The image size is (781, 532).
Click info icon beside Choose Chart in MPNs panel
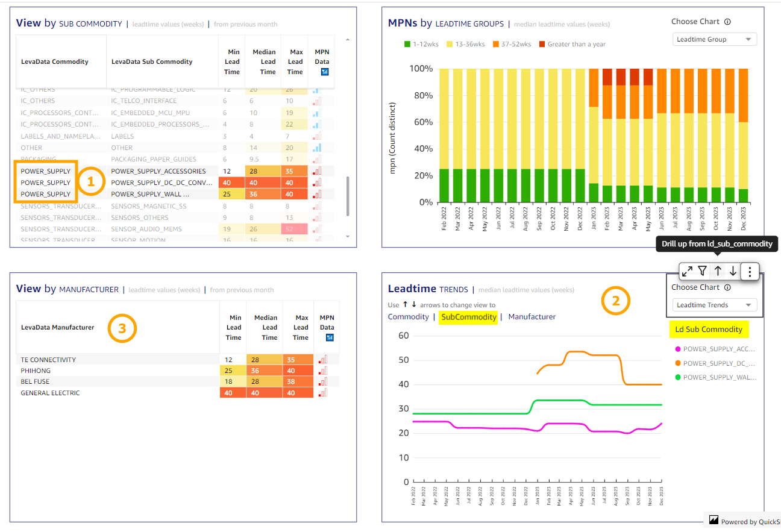tap(727, 22)
